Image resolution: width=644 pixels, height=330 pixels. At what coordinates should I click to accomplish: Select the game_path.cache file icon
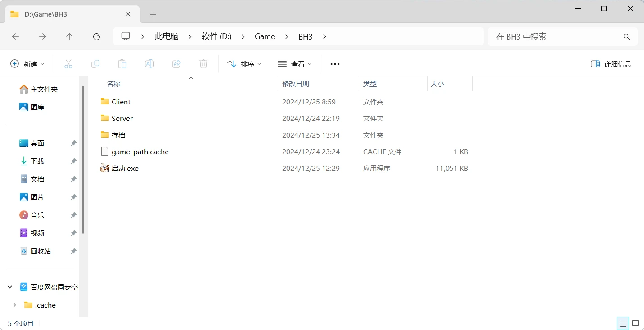pos(105,152)
